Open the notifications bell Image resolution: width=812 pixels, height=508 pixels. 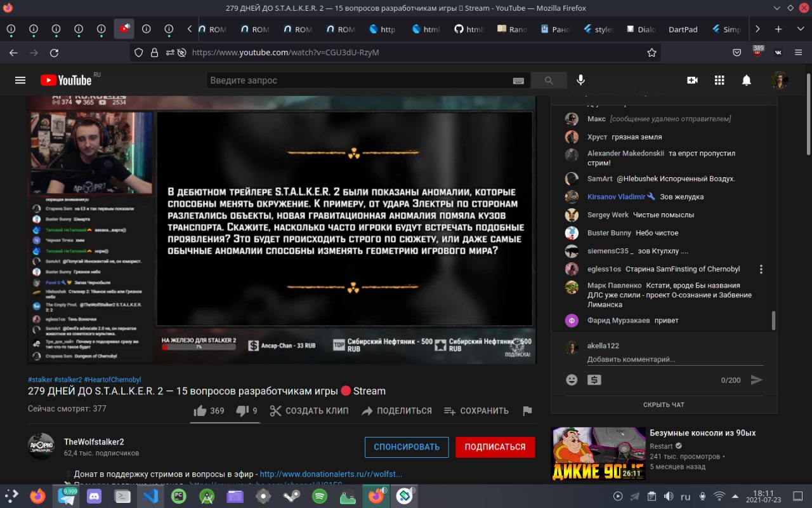pos(747,80)
